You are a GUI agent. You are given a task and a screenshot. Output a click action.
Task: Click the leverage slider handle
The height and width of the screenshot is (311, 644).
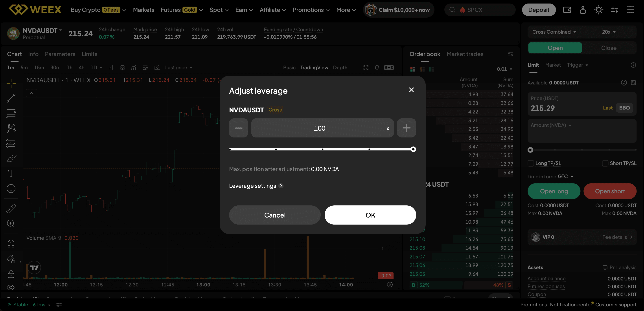pyautogui.click(x=413, y=149)
